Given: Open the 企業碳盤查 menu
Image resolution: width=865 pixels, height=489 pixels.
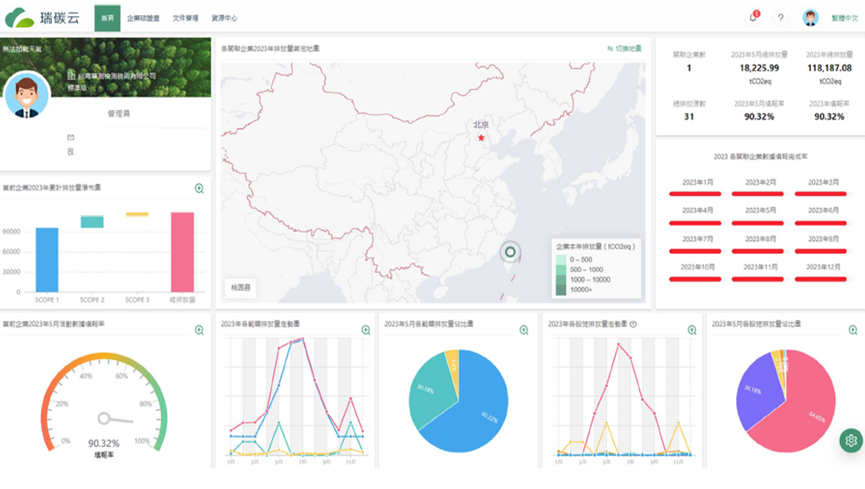Looking at the screenshot, I should click(143, 18).
